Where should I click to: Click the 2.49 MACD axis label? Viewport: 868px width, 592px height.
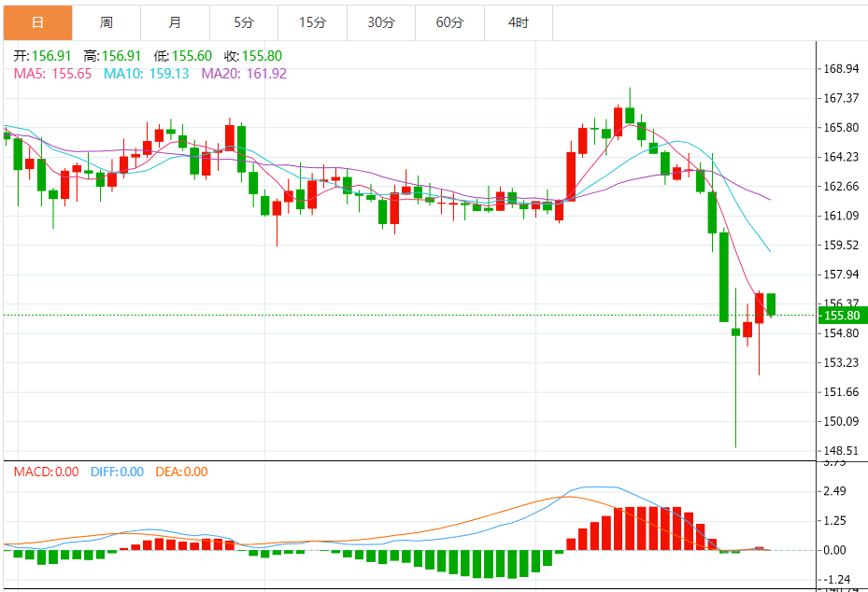point(834,491)
